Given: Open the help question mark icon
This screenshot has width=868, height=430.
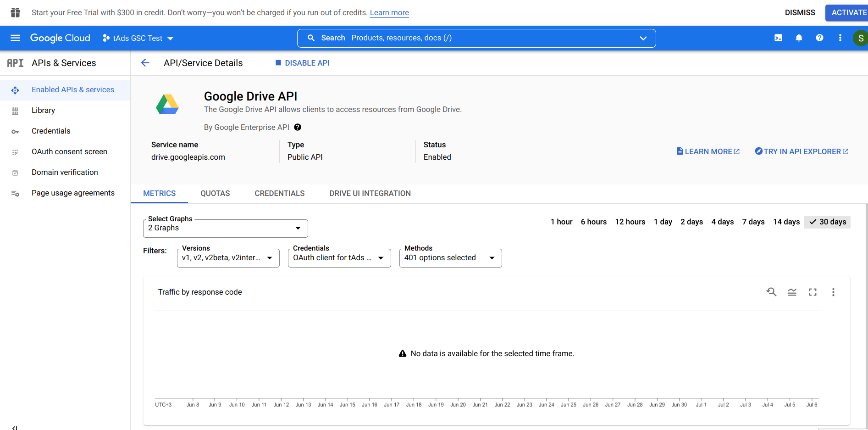Looking at the screenshot, I should [x=819, y=38].
